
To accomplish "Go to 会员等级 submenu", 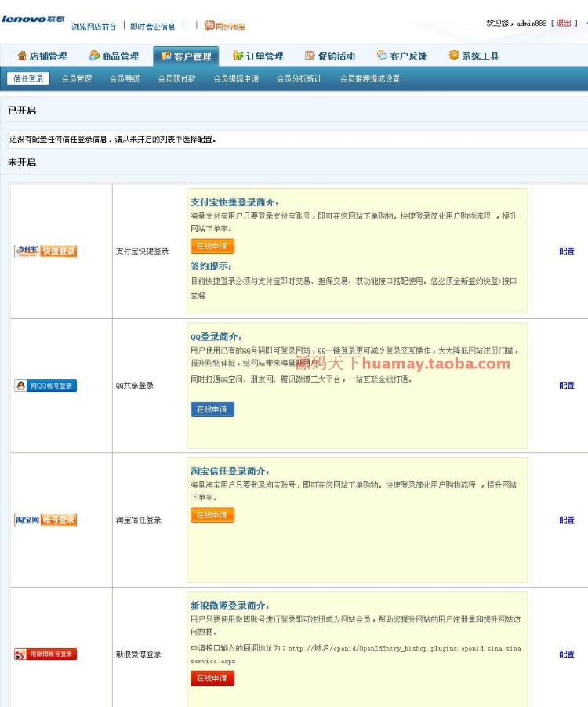I will click(x=125, y=78).
